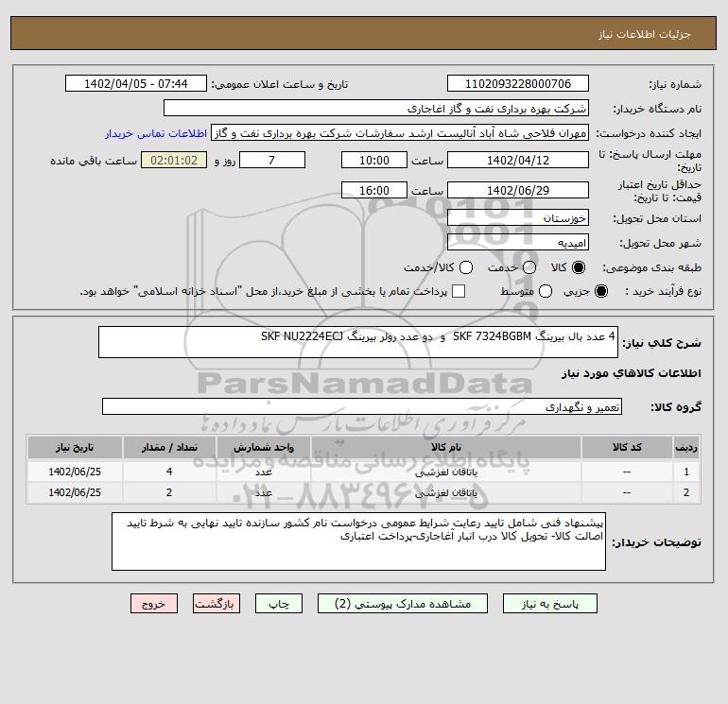Open اطلاعات تماس خریدار link
The image size is (728, 704).
tap(156, 133)
